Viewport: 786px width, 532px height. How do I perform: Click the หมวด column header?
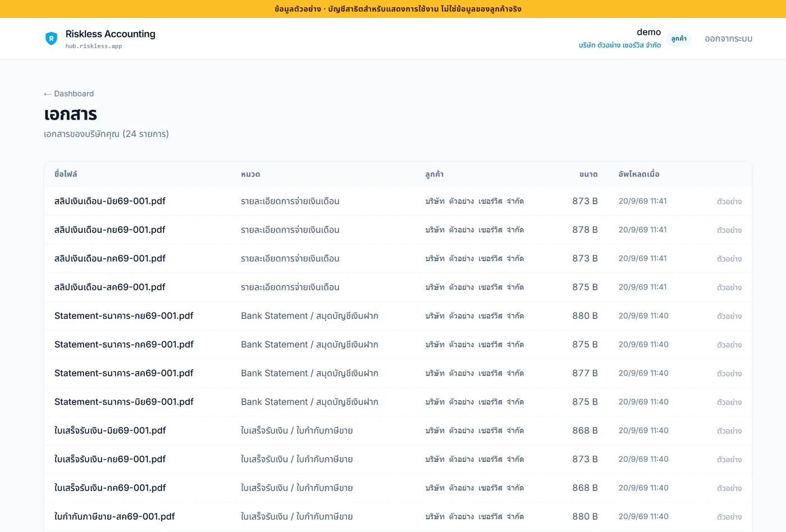pyautogui.click(x=250, y=174)
